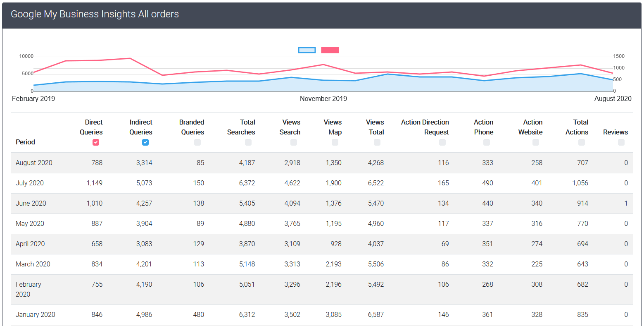Click the 225 Action Website value
This screenshot has height=326, width=644.
click(x=537, y=264)
